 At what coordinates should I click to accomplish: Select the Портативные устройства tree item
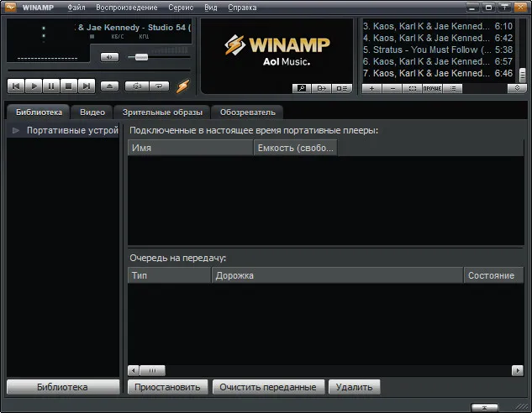[63, 130]
